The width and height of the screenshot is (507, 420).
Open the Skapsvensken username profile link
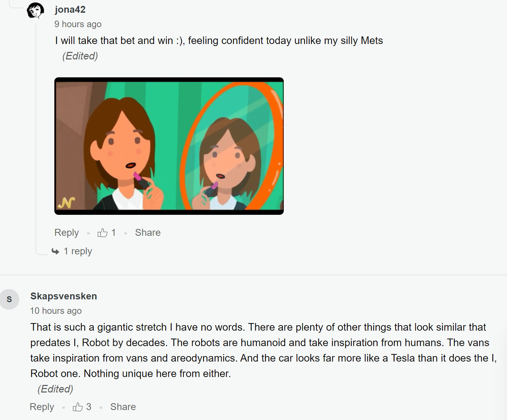[64, 296]
